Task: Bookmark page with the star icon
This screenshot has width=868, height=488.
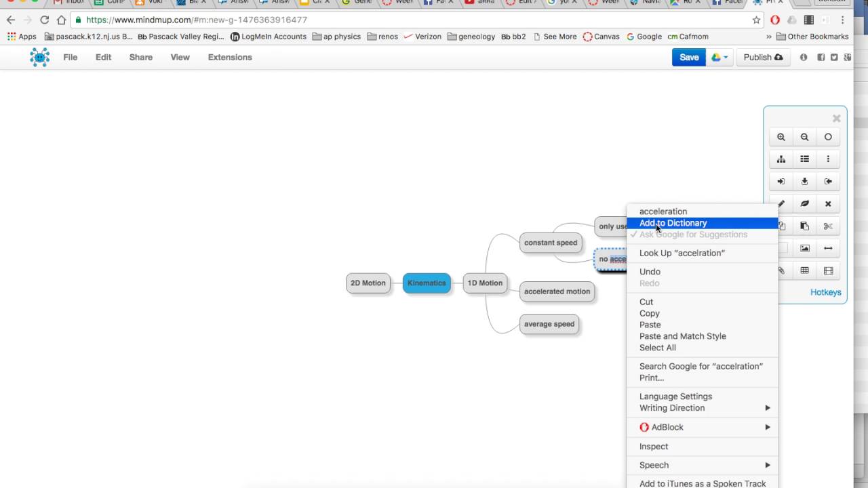Action: point(757,20)
